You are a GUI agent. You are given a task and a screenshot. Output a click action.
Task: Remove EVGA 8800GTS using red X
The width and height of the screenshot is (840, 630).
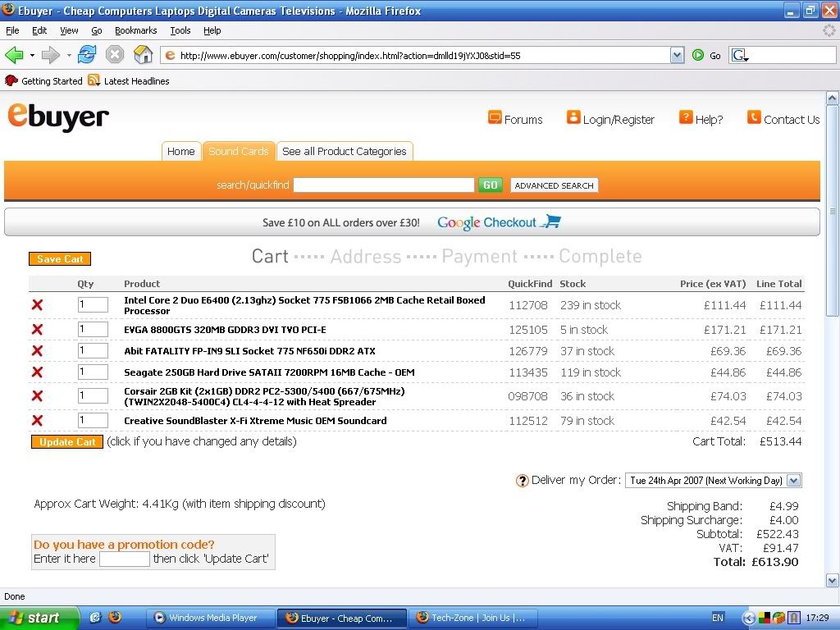37,330
